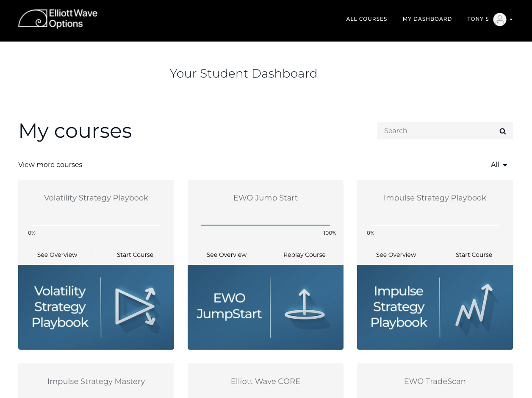Open the Elliott Wave CORE course card

(x=265, y=381)
